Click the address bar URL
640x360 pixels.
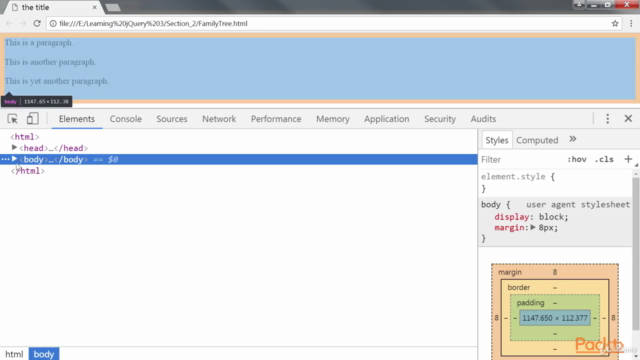point(153,24)
